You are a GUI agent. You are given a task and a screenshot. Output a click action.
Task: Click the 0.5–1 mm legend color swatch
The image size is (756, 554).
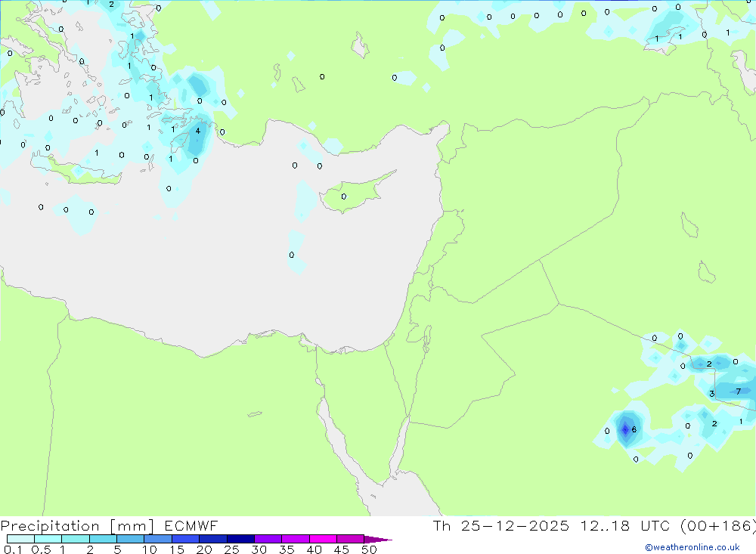pos(48,539)
